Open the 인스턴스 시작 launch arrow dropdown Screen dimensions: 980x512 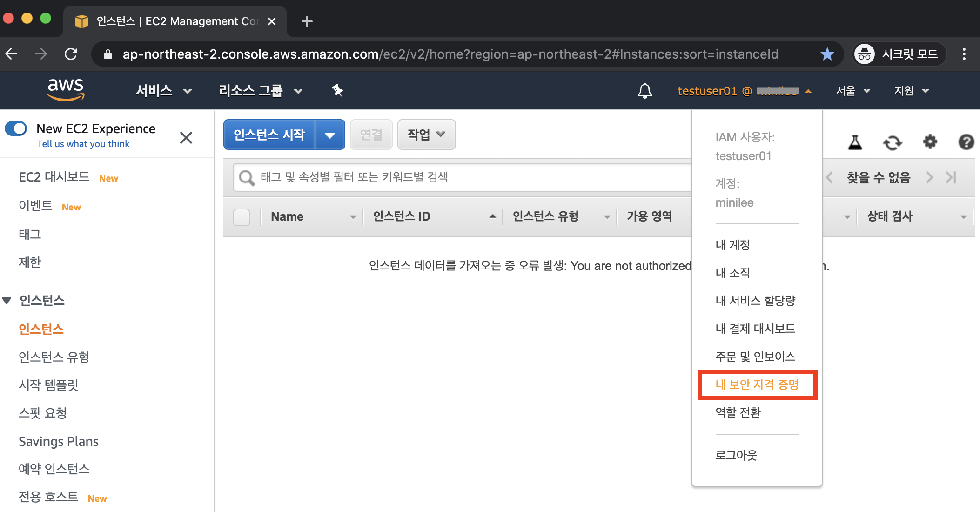pos(330,135)
